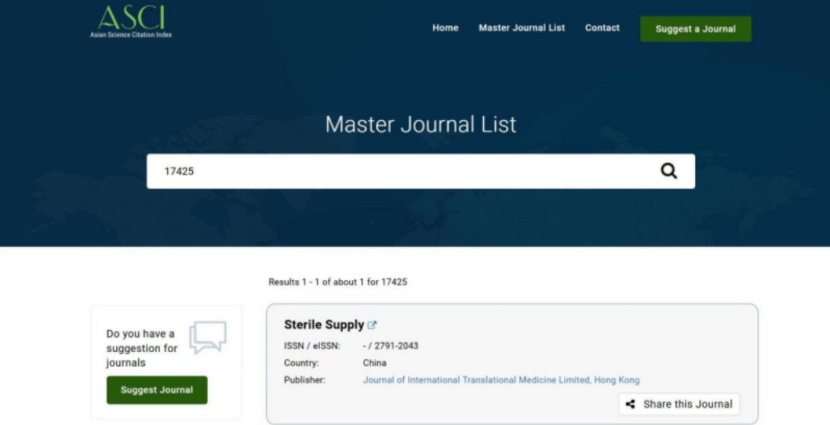Open Master Journal List in navigation

[521, 28]
